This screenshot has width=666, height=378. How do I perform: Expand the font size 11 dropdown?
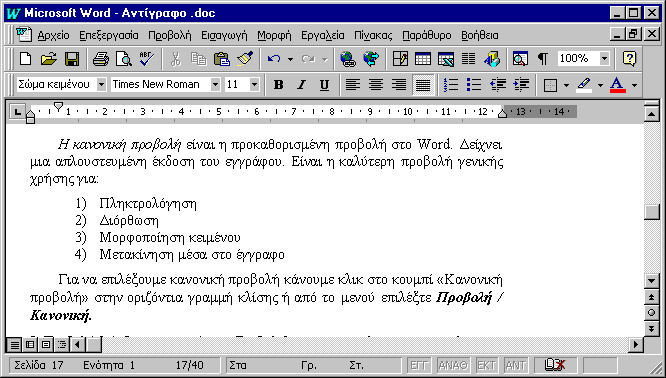pyautogui.click(x=254, y=85)
